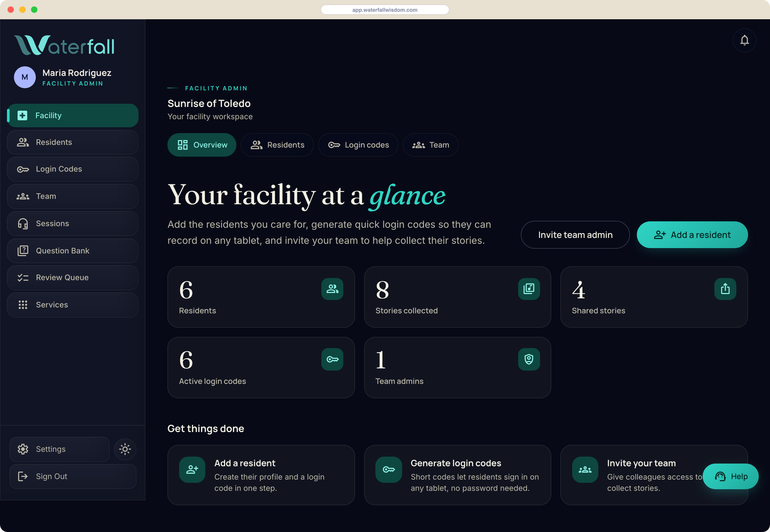
Task: Click the Services grid icon
Action: [x=23, y=305]
